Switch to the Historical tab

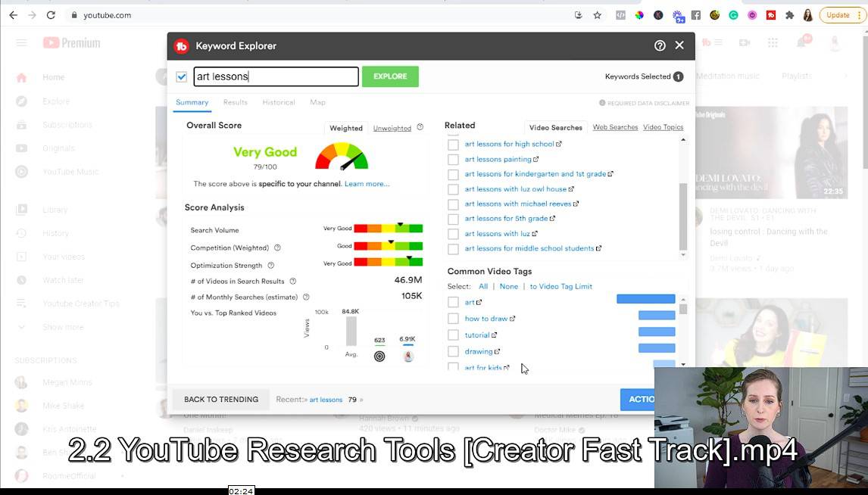coord(279,102)
